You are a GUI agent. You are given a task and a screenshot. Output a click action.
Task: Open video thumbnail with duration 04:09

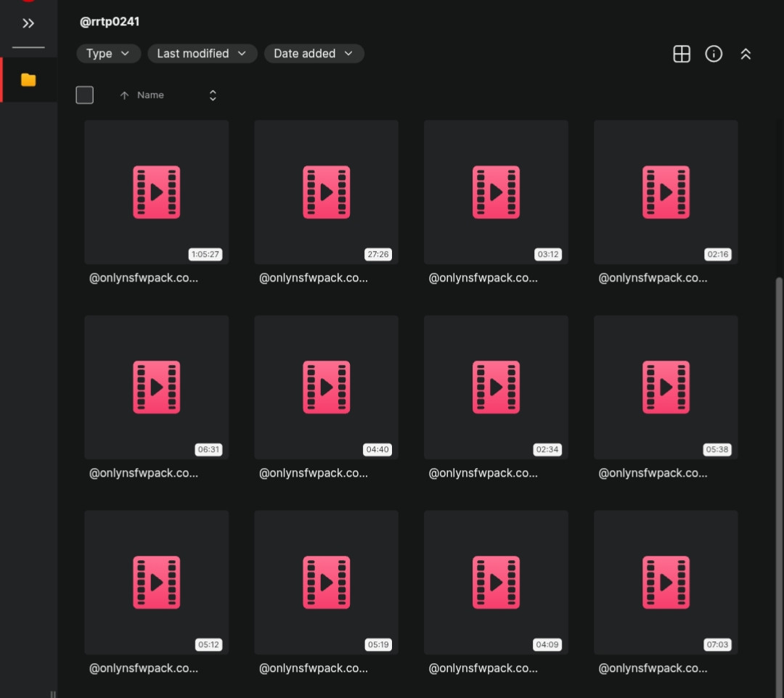496,582
